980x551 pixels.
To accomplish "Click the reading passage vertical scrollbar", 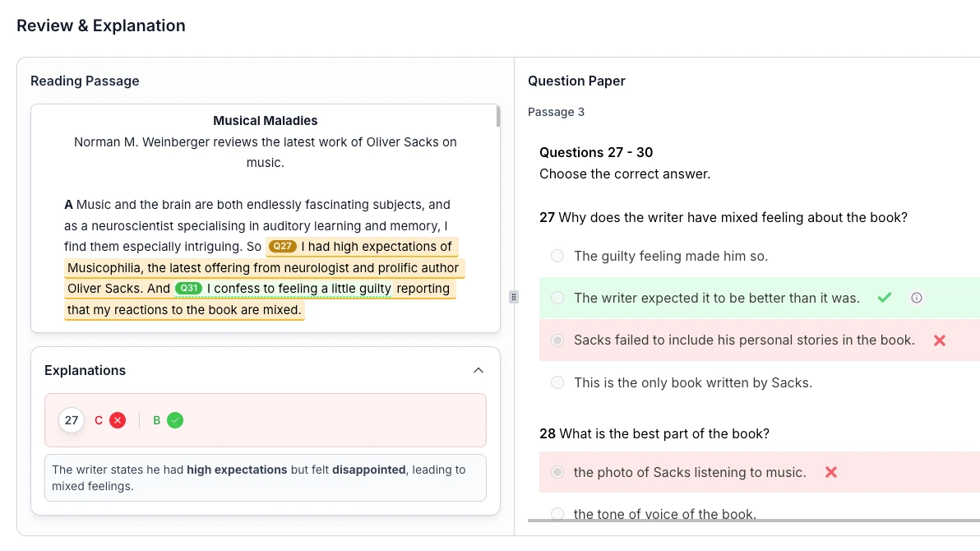I will pos(497,117).
